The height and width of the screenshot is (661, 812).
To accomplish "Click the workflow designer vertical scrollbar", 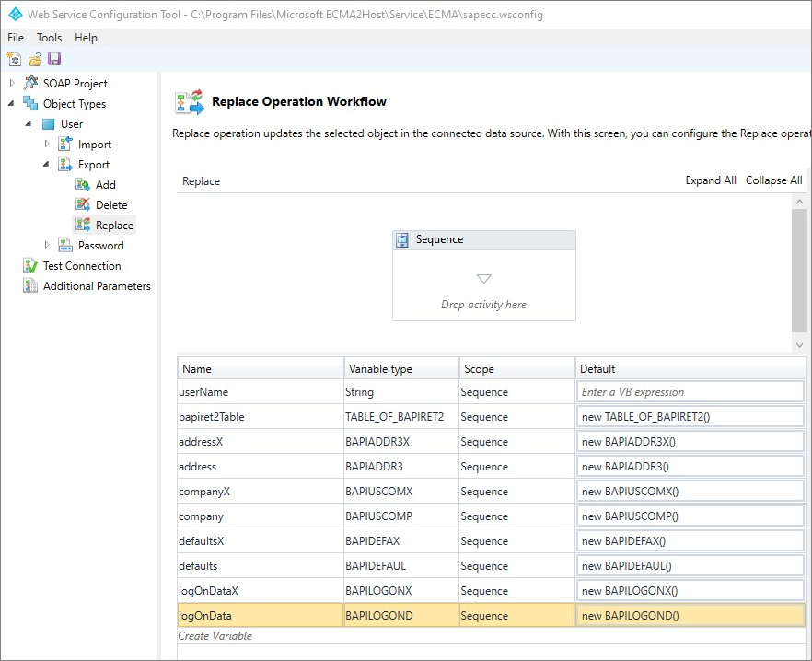I will click(799, 272).
